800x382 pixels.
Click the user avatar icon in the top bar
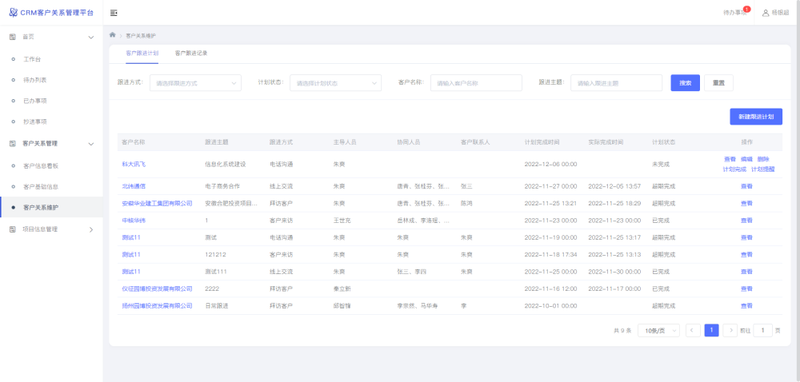[x=765, y=13]
